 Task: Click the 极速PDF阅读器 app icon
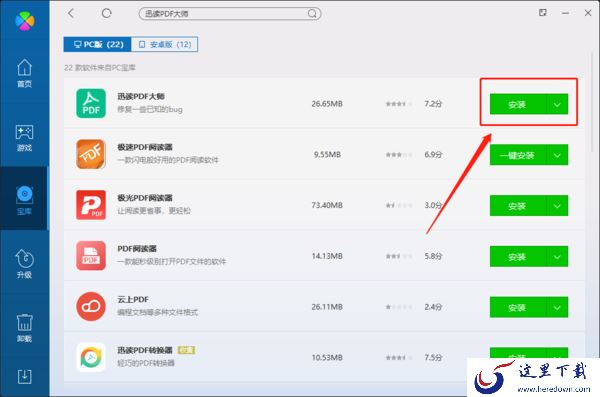click(x=91, y=154)
